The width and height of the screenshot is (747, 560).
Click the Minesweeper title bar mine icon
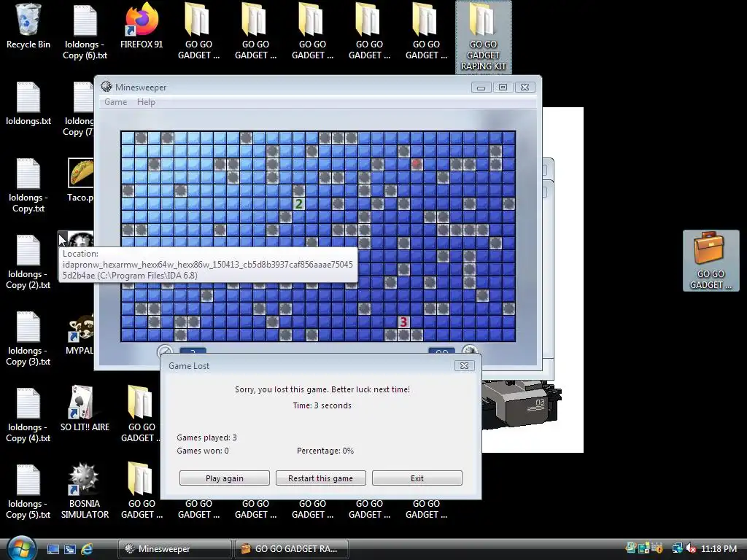[107, 87]
